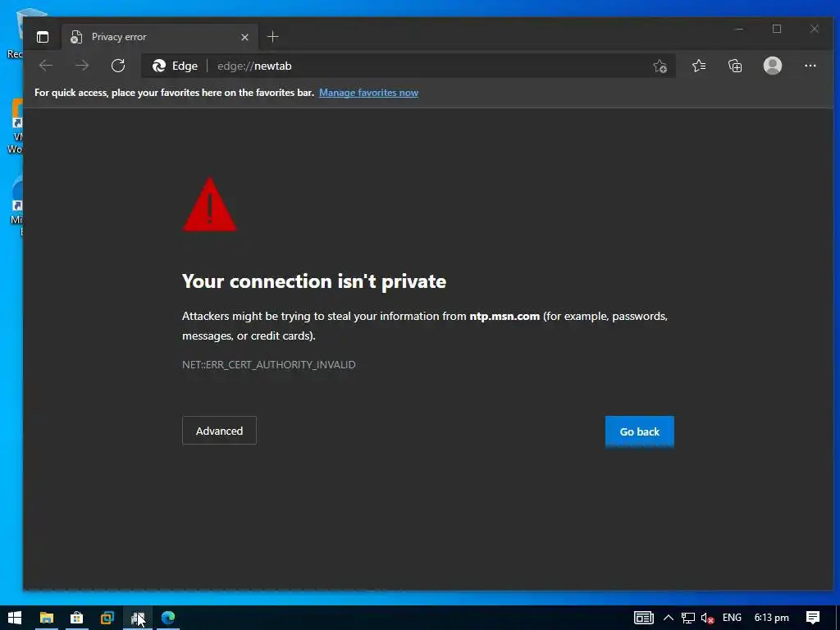Open the Windows Start menu
Image resolution: width=840 pixels, height=630 pixels.
pyautogui.click(x=15, y=618)
